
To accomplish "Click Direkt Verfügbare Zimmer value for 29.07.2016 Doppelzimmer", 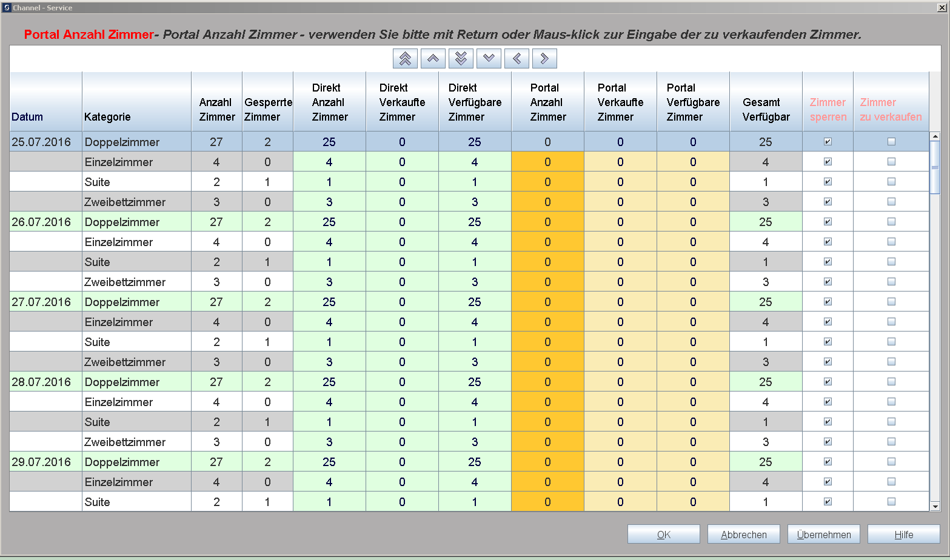I will click(475, 462).
